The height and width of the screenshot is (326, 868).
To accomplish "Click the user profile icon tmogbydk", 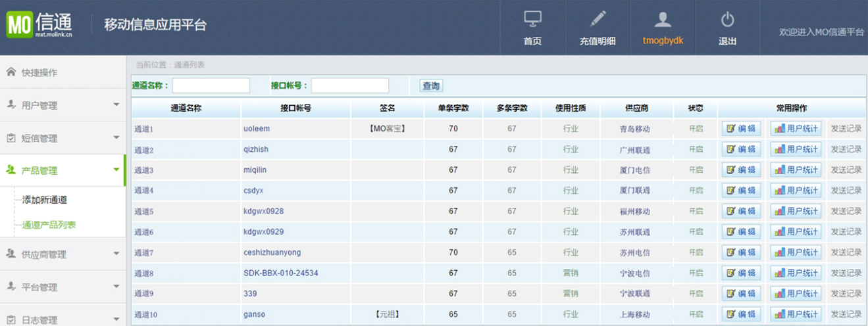I will pyautogui.click(x=663, y=19).
